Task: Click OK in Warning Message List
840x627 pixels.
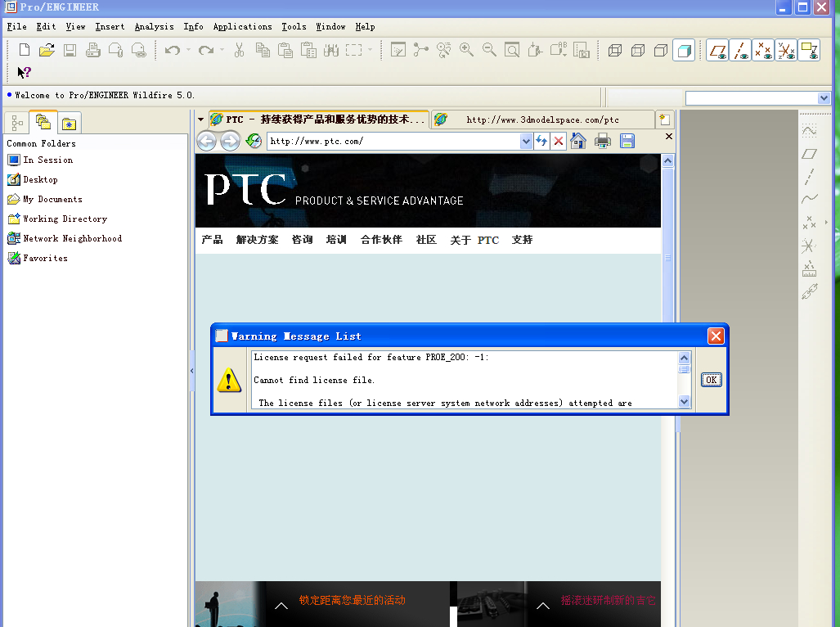Action: tap(712, 380)
